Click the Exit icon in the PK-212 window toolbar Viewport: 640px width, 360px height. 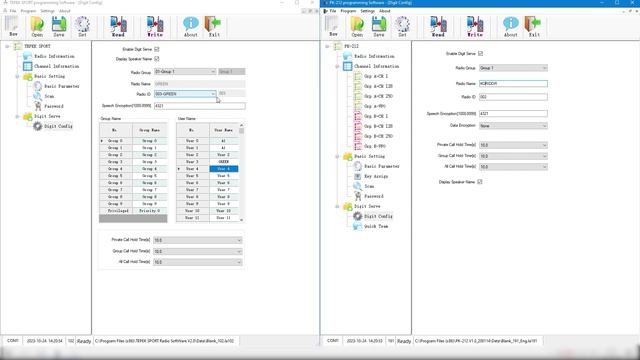534,27
